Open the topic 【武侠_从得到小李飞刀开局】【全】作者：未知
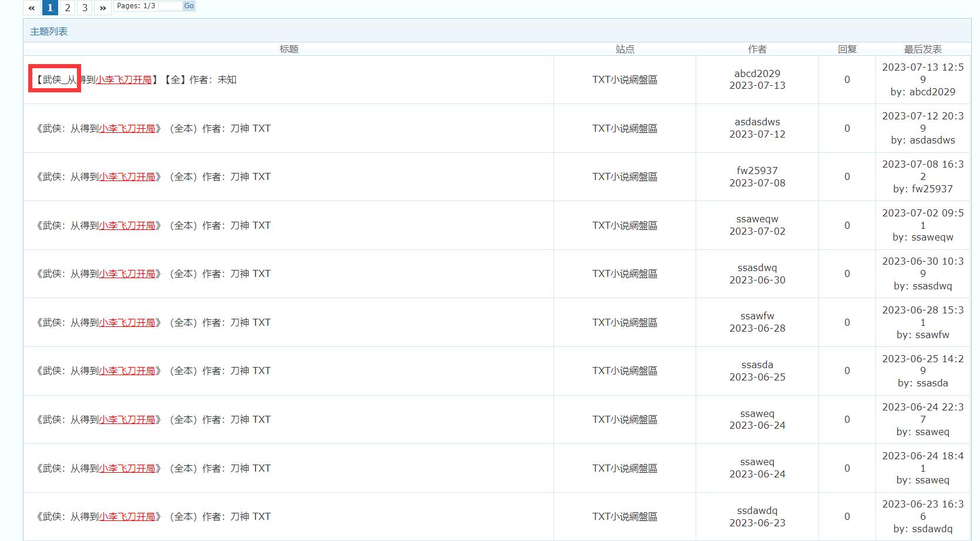Image resolution: width=980 pixels, height=541 pixels. pos(135,79)
